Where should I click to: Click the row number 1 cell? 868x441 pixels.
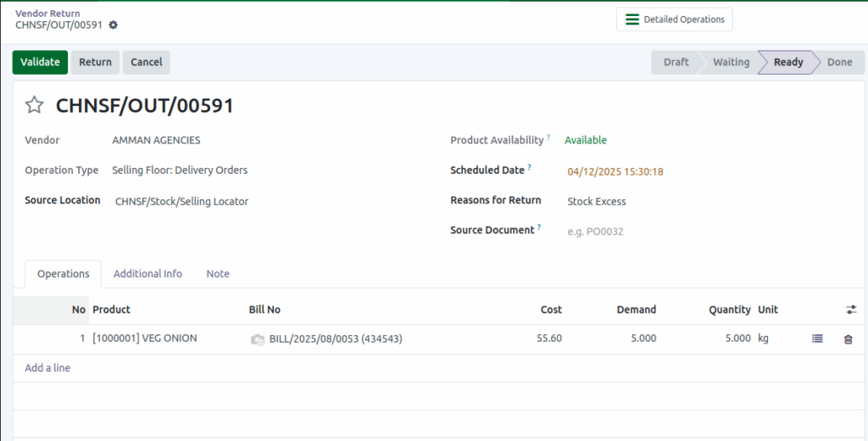click(x=82, y=338)
